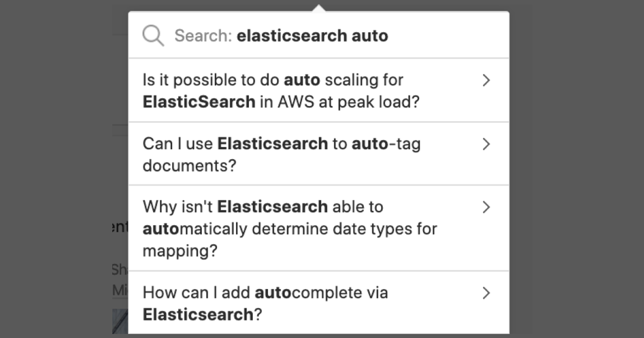Click inside the search input field

[322, 35]
